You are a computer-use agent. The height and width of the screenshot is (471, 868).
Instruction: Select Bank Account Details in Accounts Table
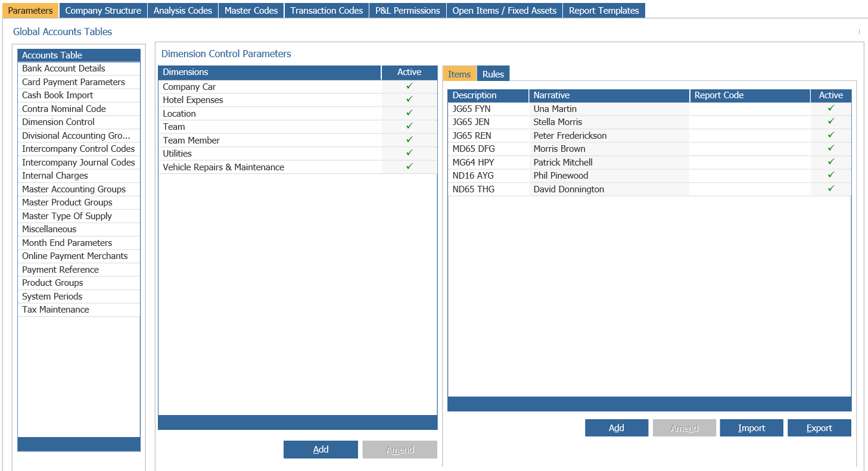pos(64,68)
